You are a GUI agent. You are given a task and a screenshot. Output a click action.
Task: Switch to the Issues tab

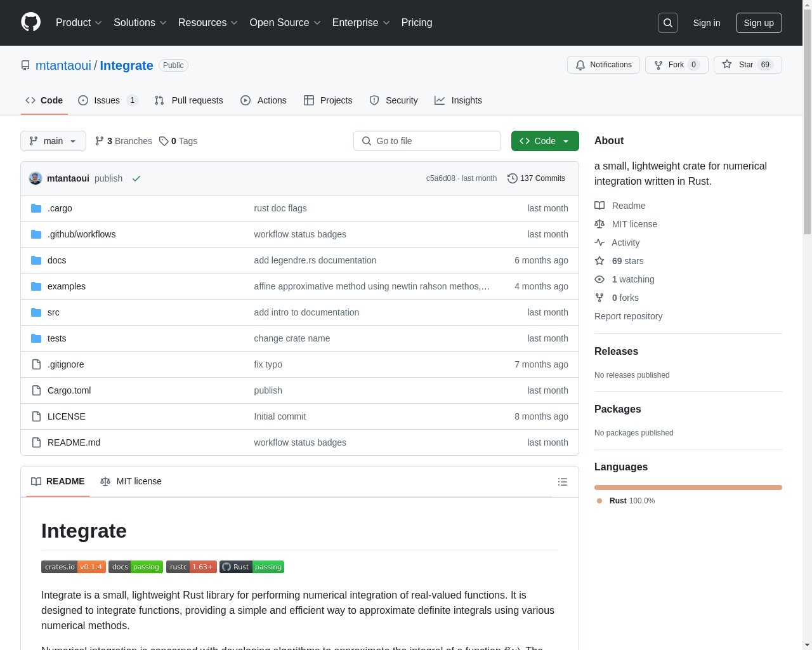(x=108, y=100)
